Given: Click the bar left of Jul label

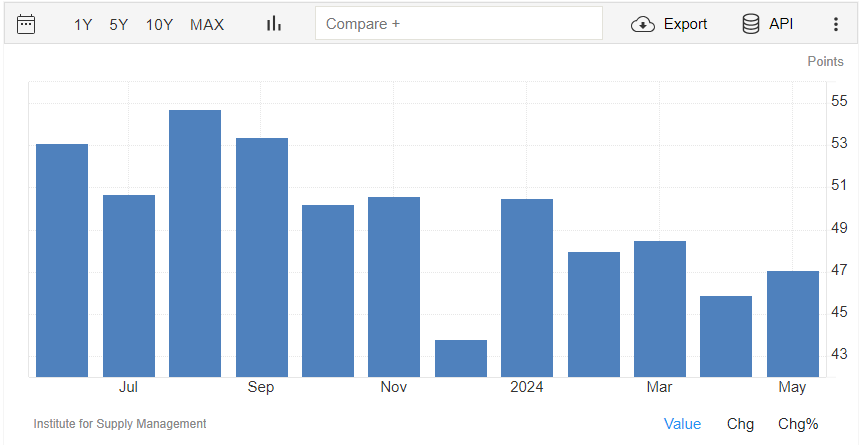Looking at the screenshot, I should pyautogui.click(x=62, y=261).
